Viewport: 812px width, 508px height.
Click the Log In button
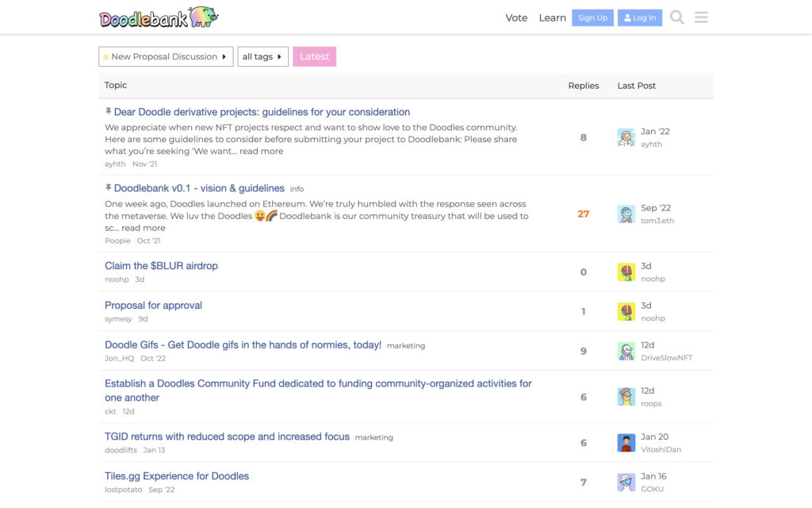638,17
